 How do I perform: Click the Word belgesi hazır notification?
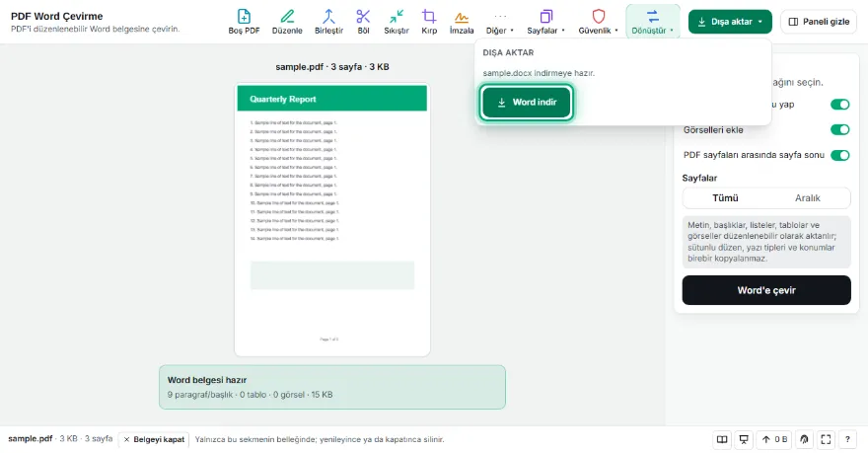[332, 387]
